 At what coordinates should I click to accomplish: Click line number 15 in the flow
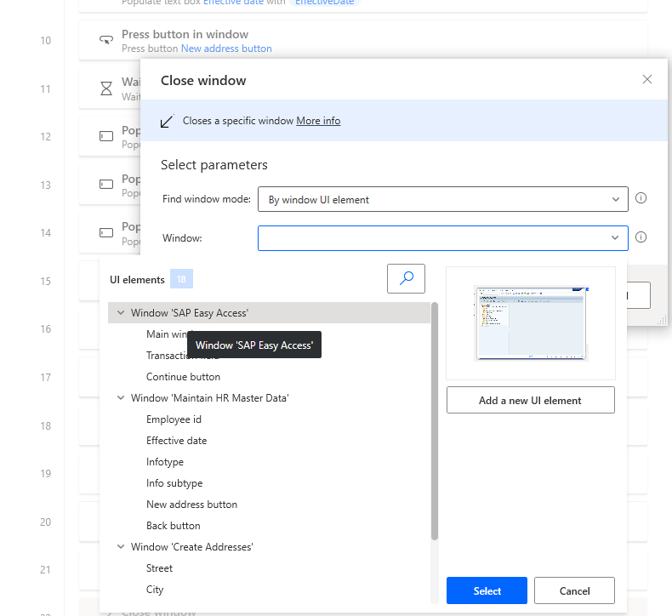click(x=45, y=282)
